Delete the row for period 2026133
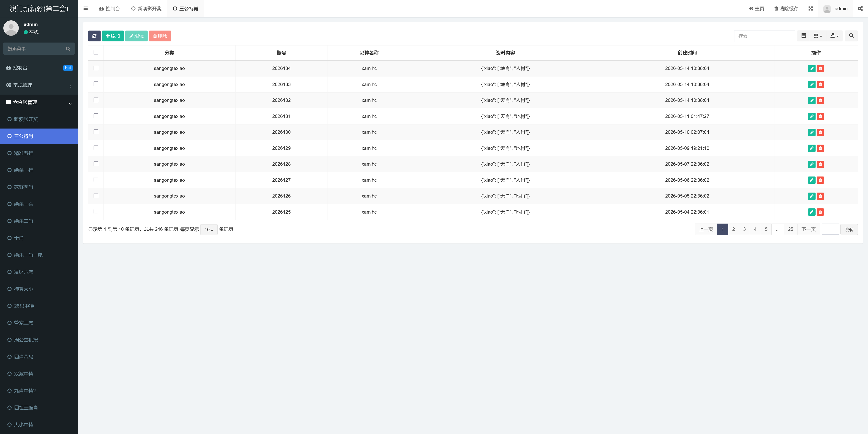 [820, 84]
